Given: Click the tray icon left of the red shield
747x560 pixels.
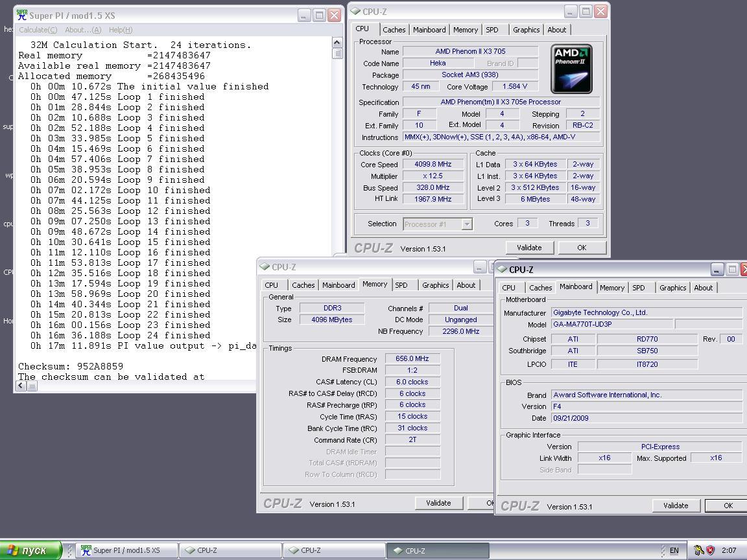Looking at the screenshot, I should (699, 550).
